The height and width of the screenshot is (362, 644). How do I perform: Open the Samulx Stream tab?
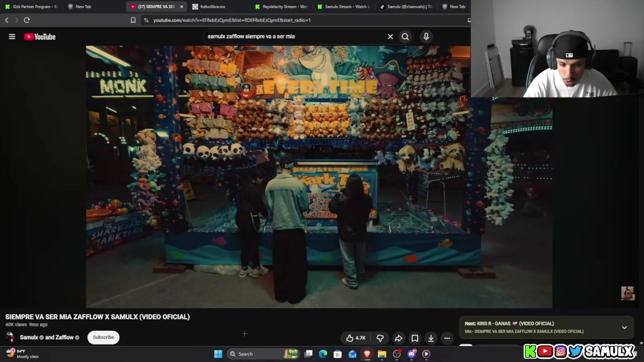344,7
